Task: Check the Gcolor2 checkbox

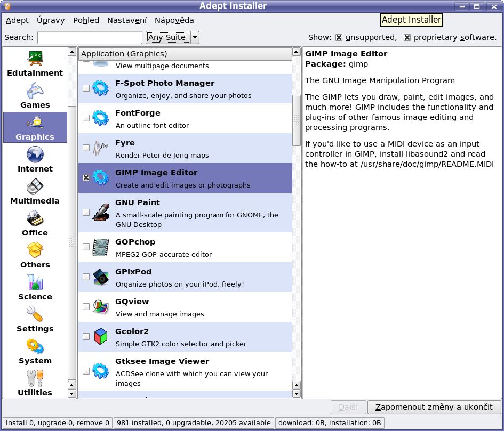Action: [x=86, y=336]
